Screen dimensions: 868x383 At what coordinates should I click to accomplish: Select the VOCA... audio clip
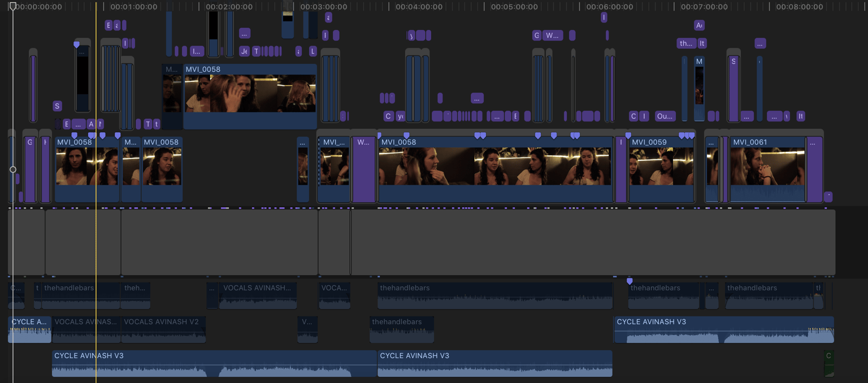coord(335,295)
